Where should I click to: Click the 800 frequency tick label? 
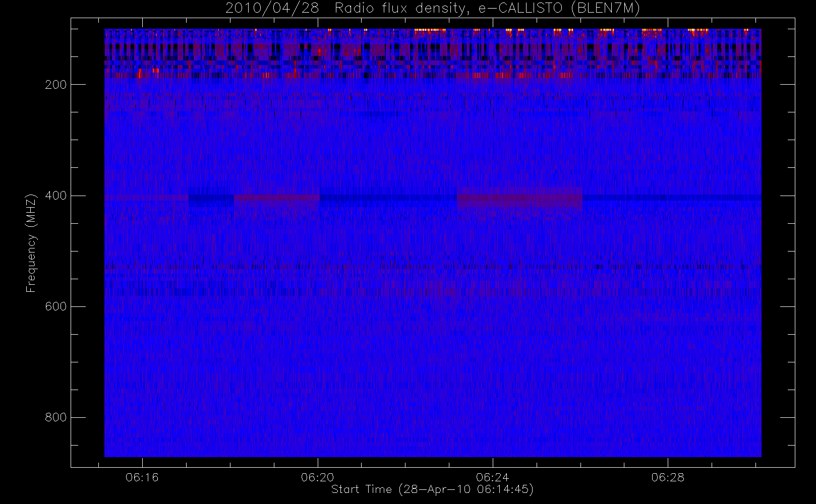pos(55,417)
